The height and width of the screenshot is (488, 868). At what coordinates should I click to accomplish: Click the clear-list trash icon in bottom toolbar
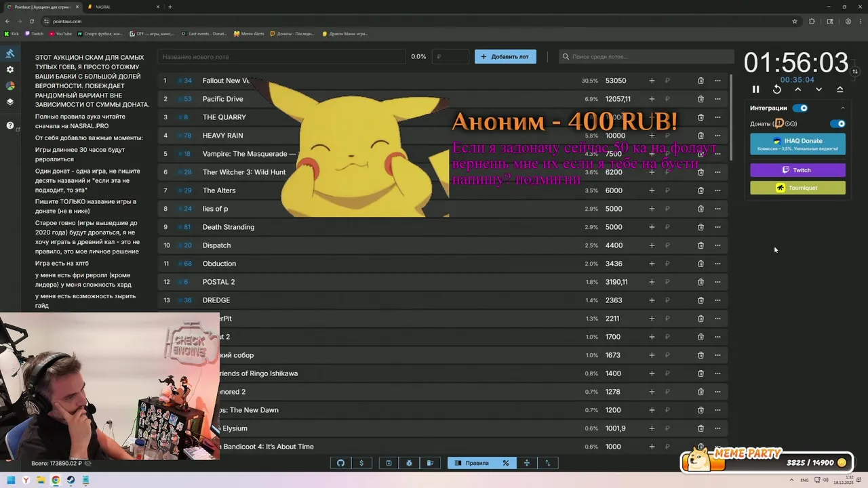pyautogui.click(x=430, y=463)
